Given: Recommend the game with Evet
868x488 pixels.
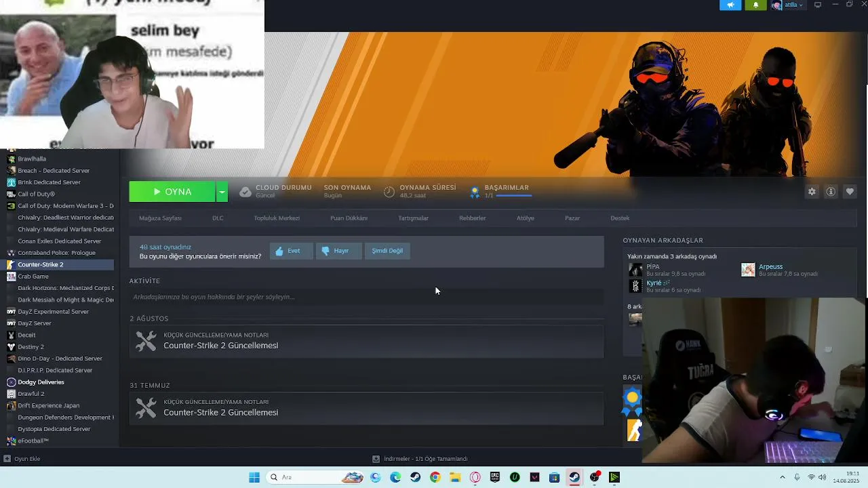Looking at the screenshot, I should pos(291,251).
